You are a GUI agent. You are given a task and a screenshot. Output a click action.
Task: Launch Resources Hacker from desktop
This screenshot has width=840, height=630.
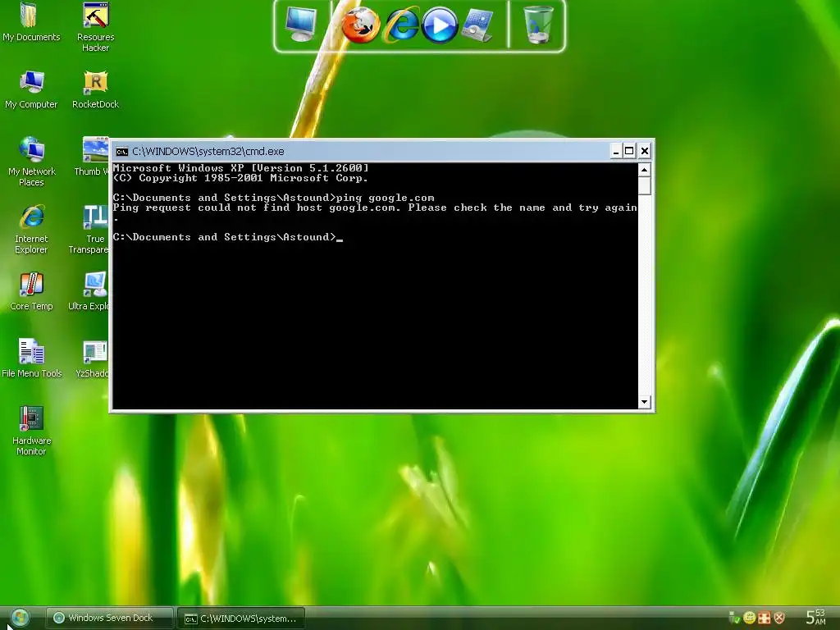click(95, 27)
